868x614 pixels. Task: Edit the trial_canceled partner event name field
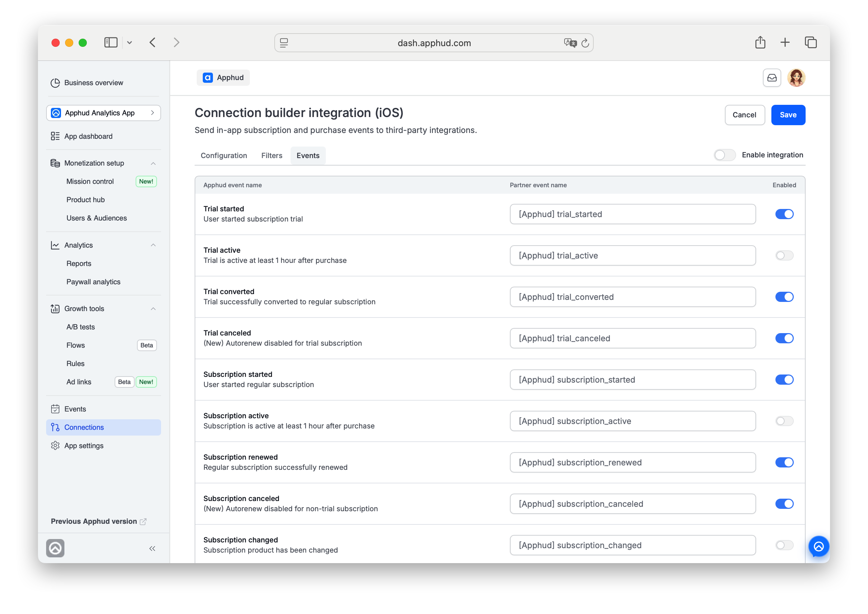632,338
